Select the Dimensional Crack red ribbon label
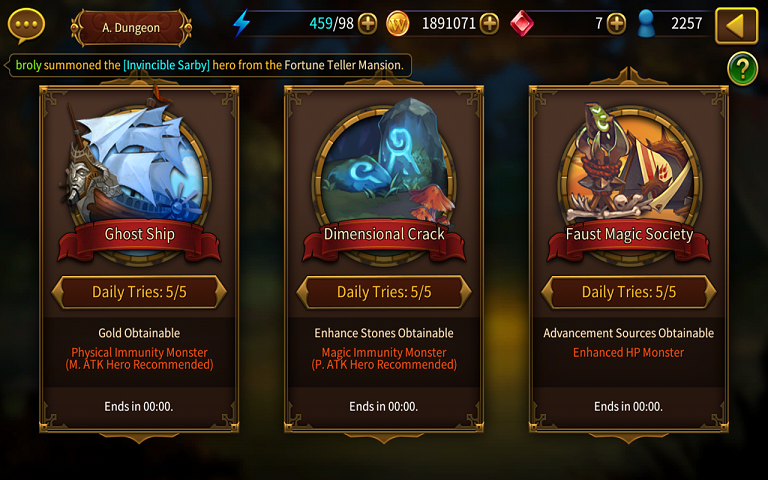 (x=384, y=239)
